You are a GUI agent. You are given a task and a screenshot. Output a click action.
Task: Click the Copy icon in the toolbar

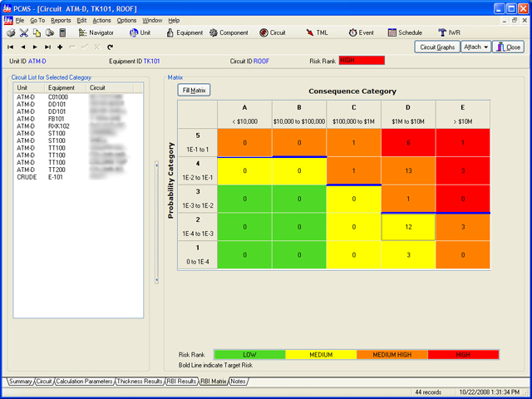37,33
